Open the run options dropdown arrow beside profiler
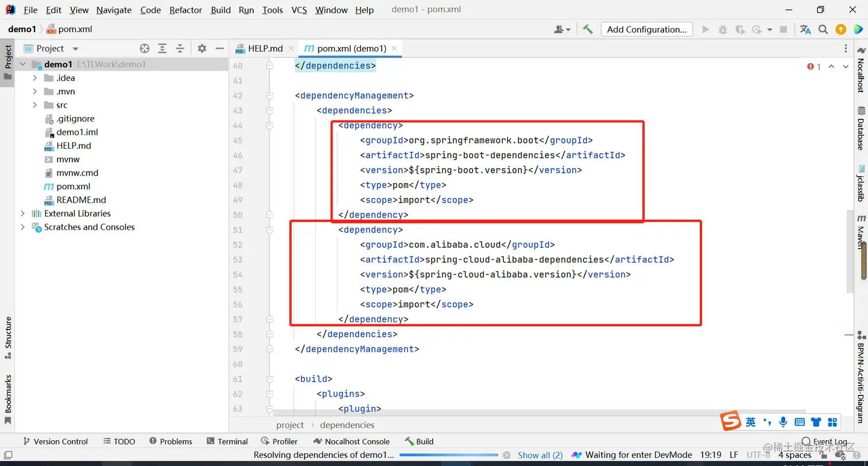Screen dimensions: 868x466 (770, 30)
